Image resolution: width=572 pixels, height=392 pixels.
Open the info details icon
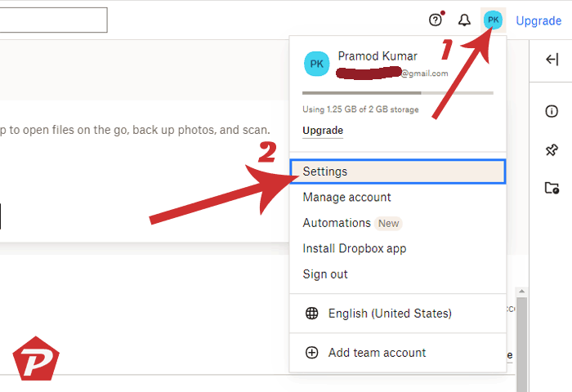point(552,111)
